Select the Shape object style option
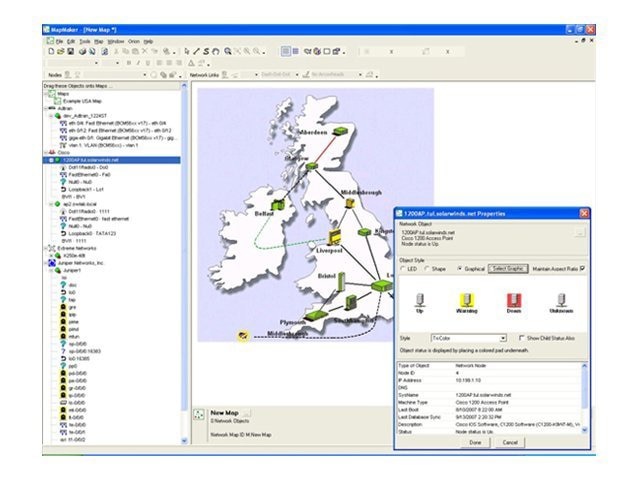Viewport: 640px width, 480px height. 428,269
